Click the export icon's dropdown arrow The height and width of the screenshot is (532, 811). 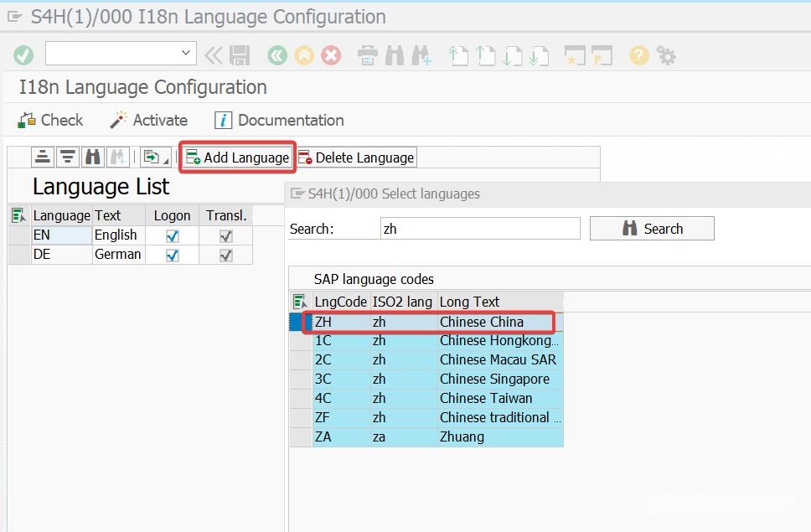[x=165, y=161]
